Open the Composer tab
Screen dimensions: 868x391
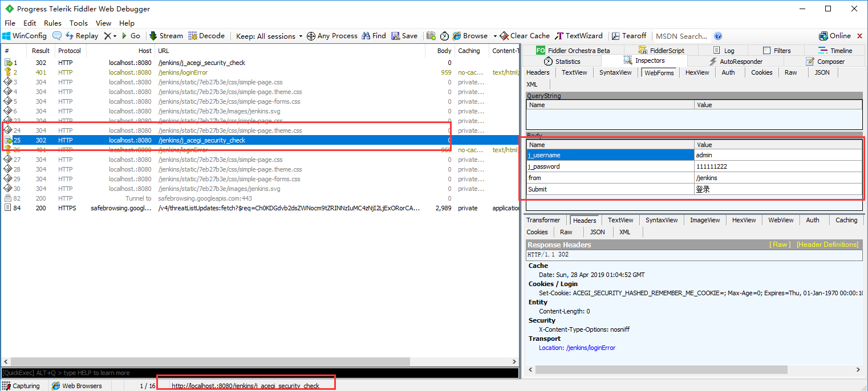pyautogui.click(x=825, y=62)
